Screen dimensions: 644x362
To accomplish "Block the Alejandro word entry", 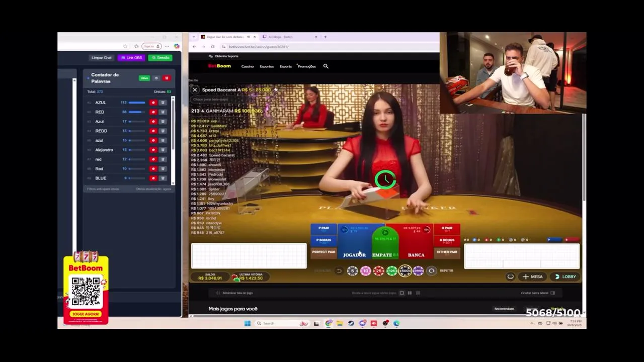I will pyautogui.click(x=153, y=150).
